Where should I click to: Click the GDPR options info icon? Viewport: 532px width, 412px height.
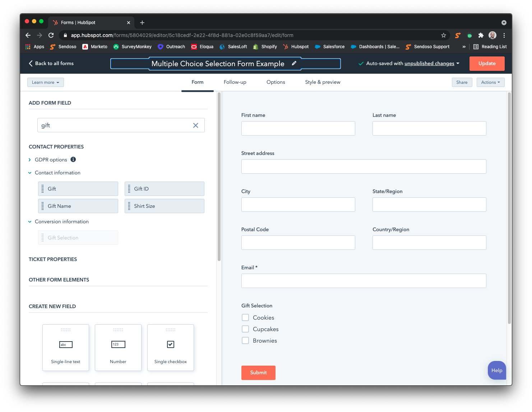pyautogui.click(x=73, y=160)
